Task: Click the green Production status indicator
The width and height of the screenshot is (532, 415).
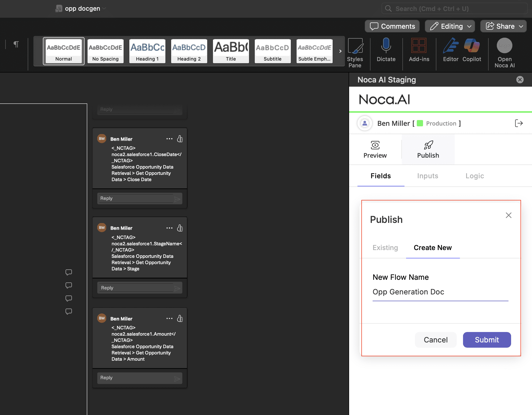Action: (420, 123)
